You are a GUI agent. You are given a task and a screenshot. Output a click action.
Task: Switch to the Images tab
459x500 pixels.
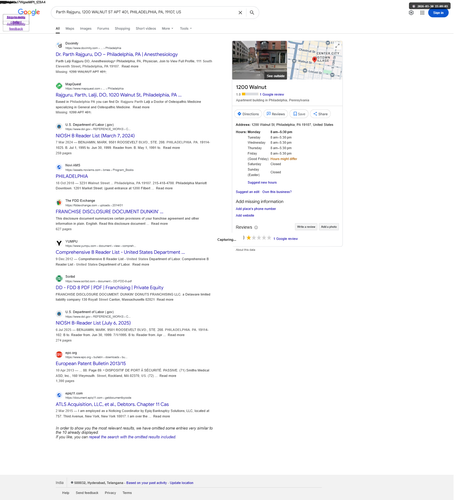click(86, 29)
